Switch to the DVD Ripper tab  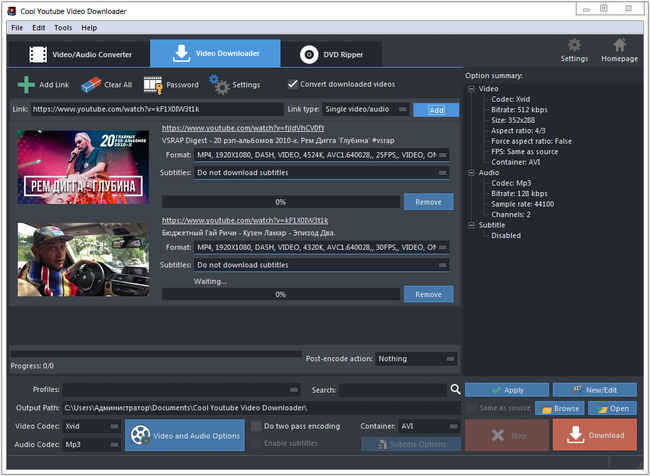335,54
